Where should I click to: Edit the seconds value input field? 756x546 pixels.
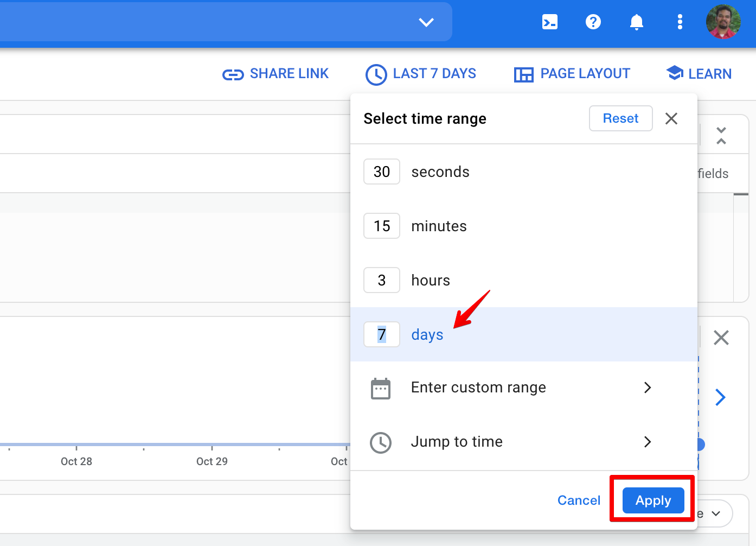pyautogui.click(x=381, y=172)
